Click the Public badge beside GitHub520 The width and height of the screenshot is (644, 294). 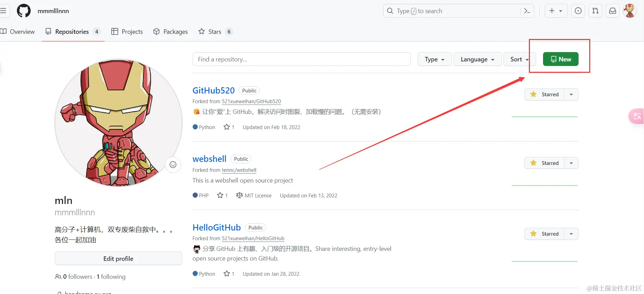249,90
